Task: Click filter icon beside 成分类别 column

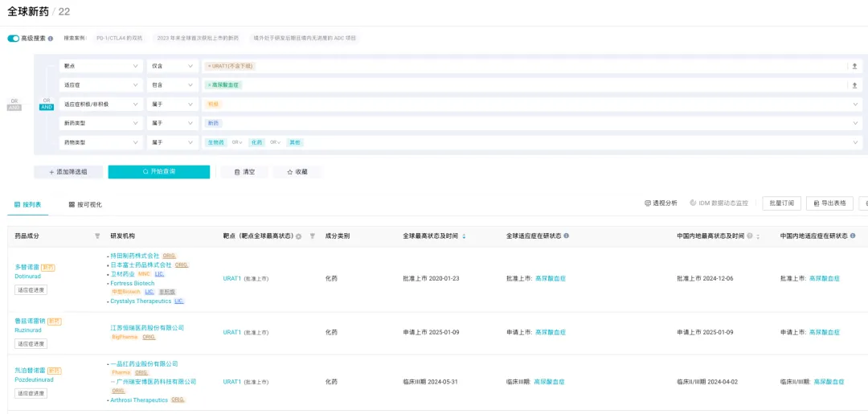Action: point(313,236)
